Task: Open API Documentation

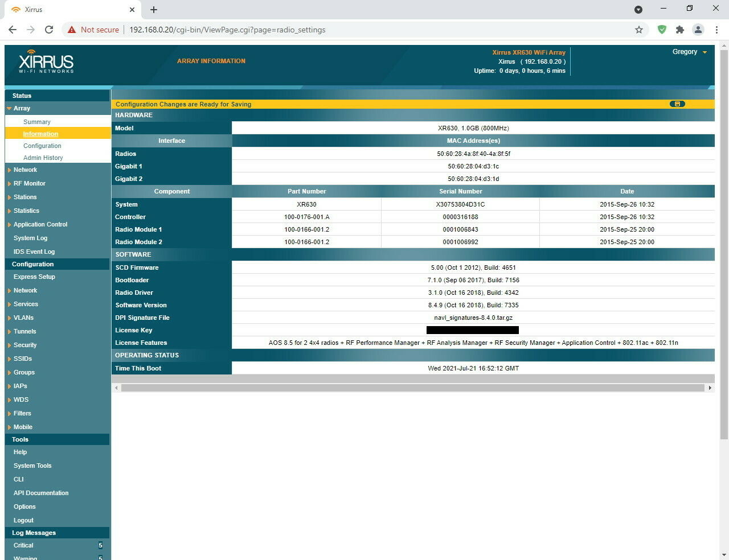Action: (x=41, y=493)
